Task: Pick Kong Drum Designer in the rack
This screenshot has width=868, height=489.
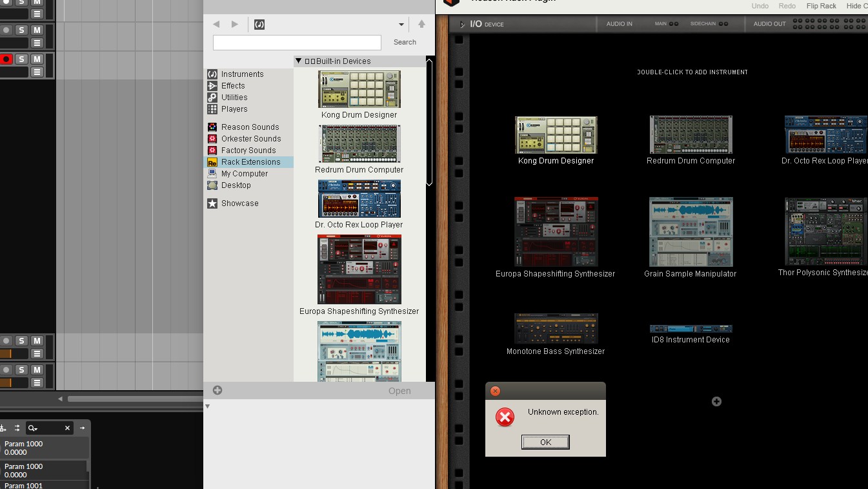Action: coord(556,141)
